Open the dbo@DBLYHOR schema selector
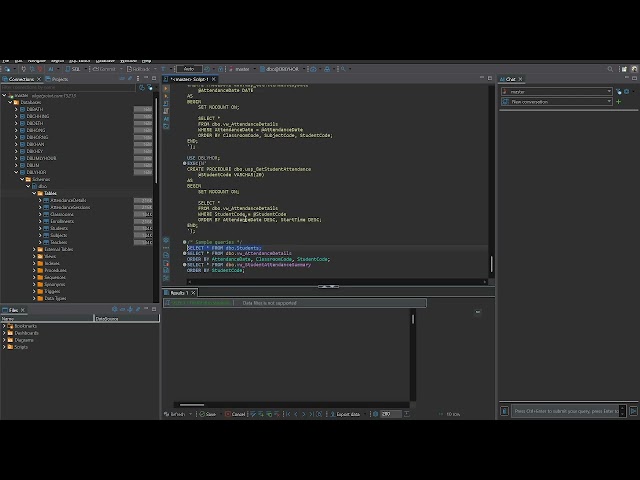The height and width of the screenshot is (480, 640). [280, 69]
